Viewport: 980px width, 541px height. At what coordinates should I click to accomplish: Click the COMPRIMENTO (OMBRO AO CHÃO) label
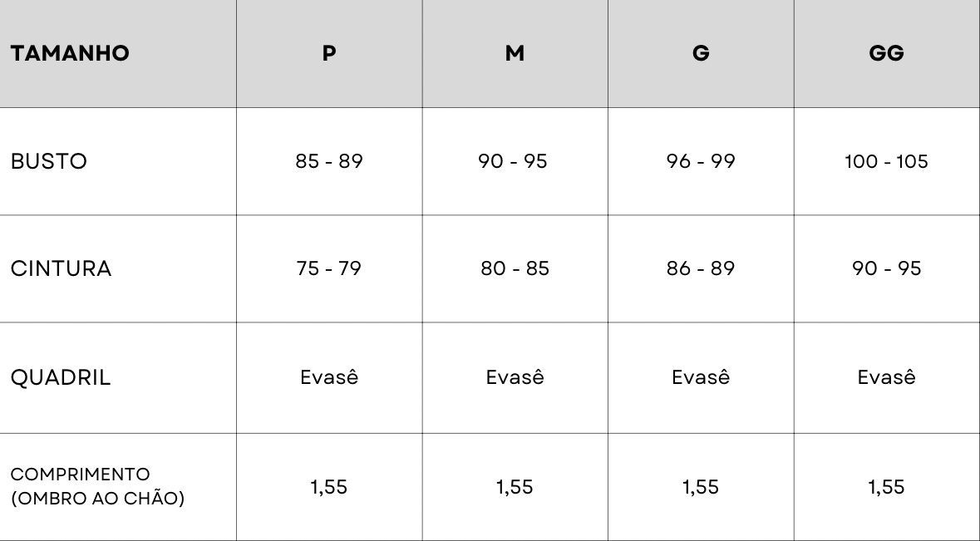tap(97, 486)
